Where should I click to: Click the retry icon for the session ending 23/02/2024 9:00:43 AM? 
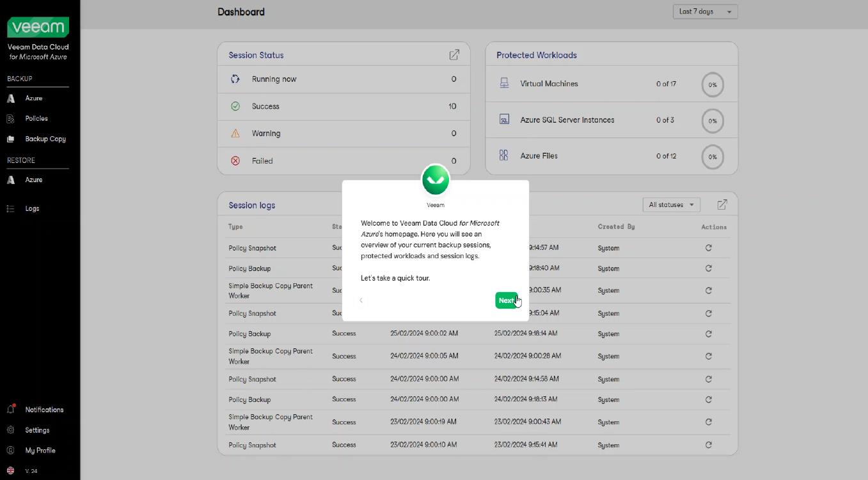tap(708, 422)
